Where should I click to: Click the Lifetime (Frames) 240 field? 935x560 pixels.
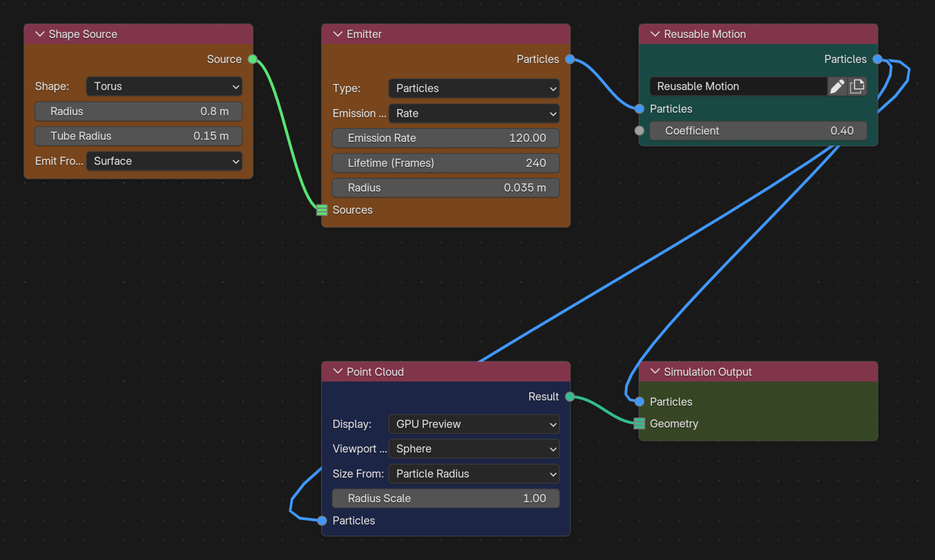tap(446, 163)
